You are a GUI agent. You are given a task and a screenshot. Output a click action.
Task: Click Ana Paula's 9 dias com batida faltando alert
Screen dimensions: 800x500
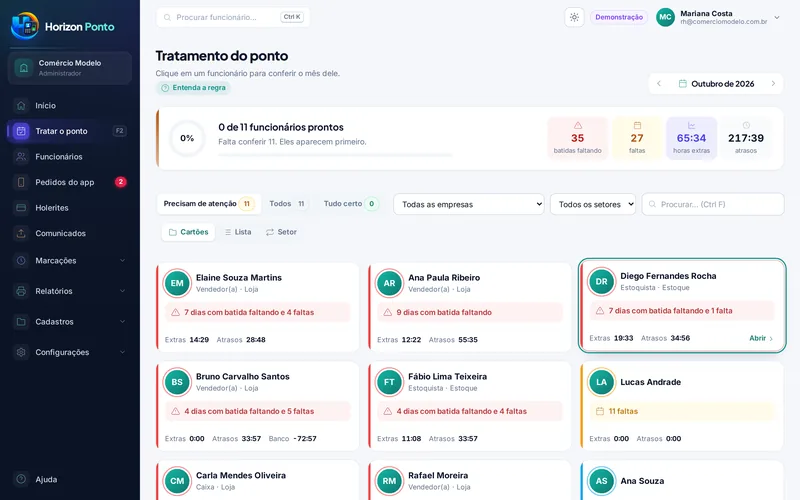click(x=470, y=312)
